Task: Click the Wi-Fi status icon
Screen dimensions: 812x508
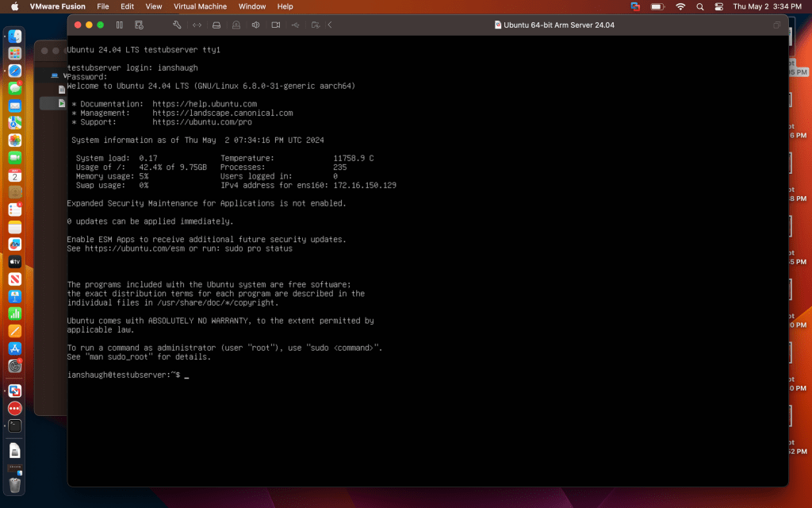Action: [x=680, y=6]
